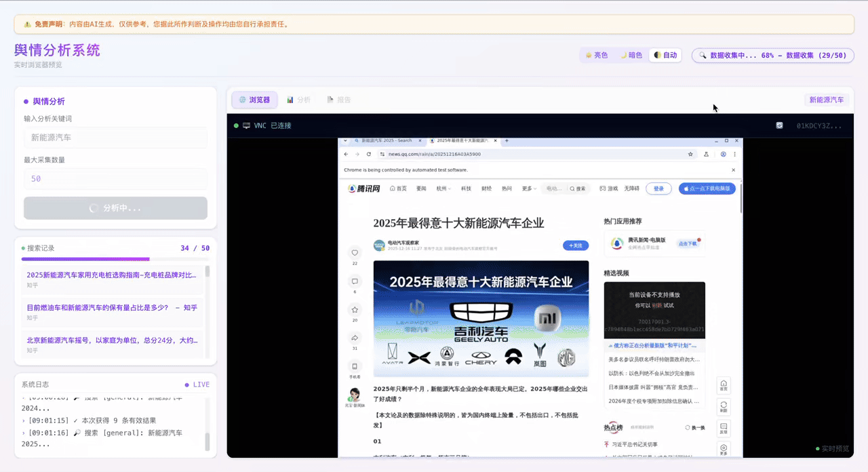Click floating 更多 icon at right

point(724,450)
